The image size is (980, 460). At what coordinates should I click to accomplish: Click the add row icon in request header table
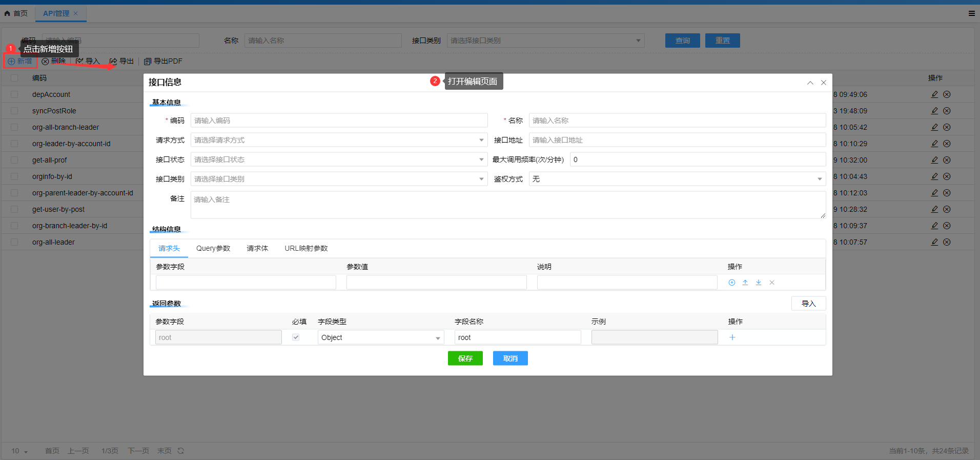[731, 283]
